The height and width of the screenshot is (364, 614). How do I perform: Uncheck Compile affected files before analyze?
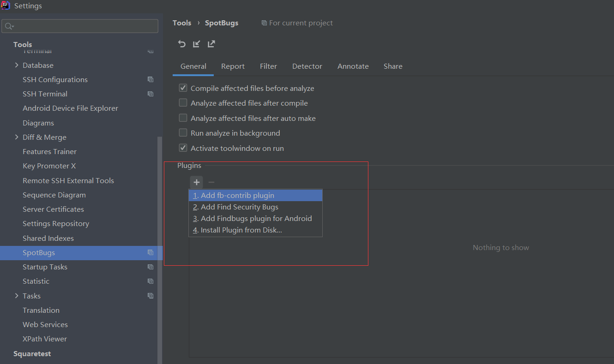183,88
